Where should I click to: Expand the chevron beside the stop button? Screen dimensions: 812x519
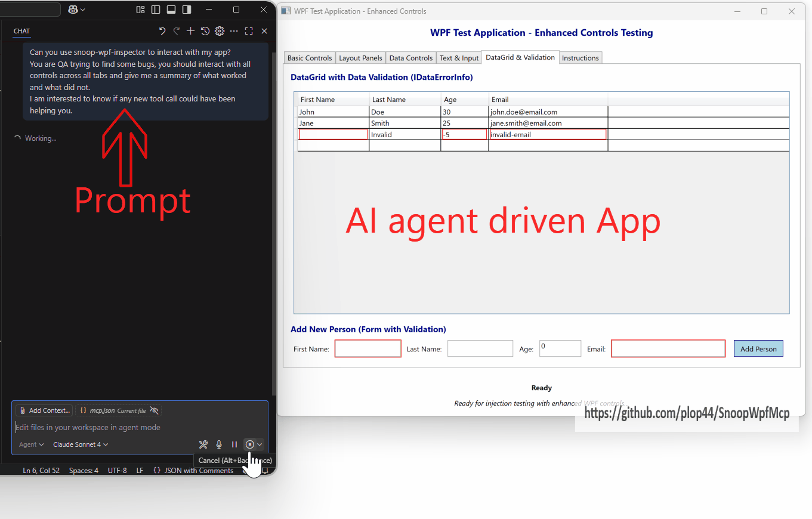coord(260,444)
